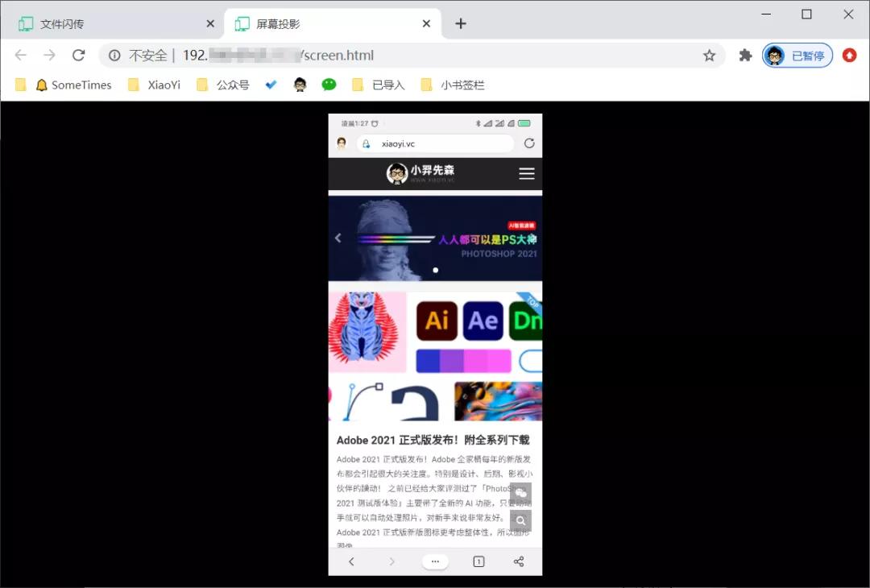Screen dimensions: 870x588
Task: Click the refresh icon in the phone address bar
Action: pos(530,143)
